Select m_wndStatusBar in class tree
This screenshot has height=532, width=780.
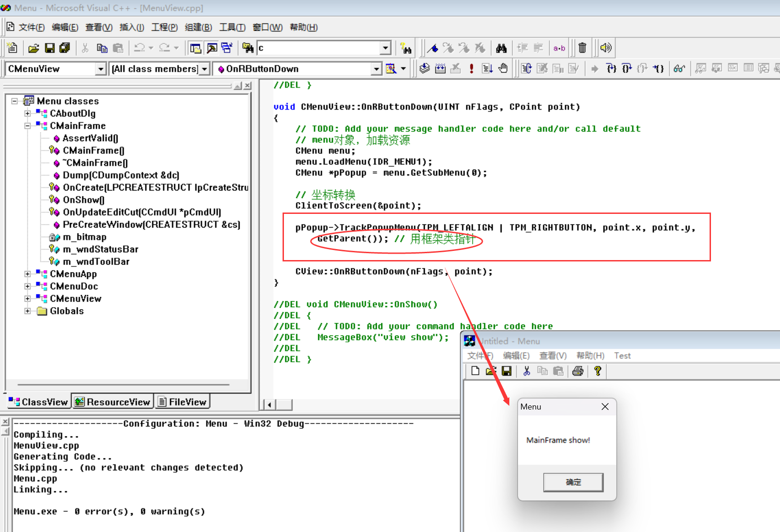(101, 249)
